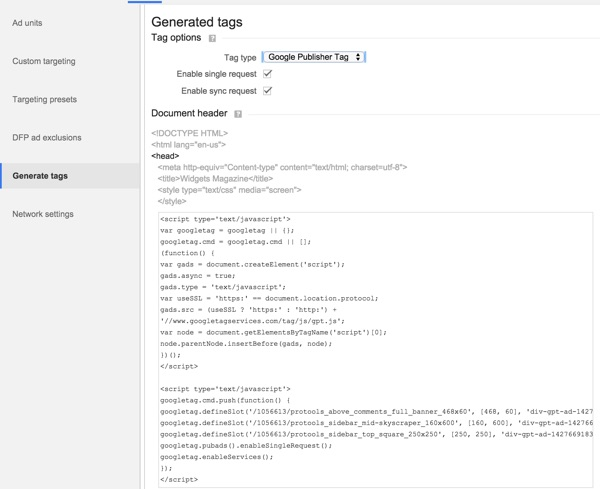The width and height of the screenshot is (600, 489).
Task: Click the defineSlot line for sidebar_mid-skyscraper_160x600
Action: [377, 423]
